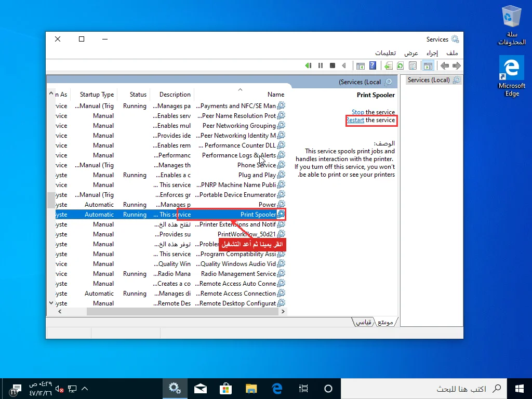Click the gear icon beside Portable Device Enumerator

pos(281,194)
